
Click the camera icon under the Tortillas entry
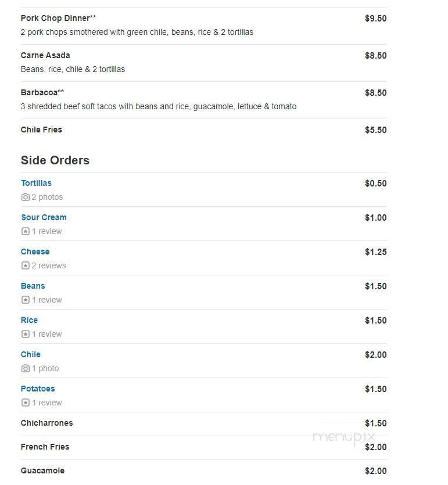pyautogui.click(x=25, y=197)
